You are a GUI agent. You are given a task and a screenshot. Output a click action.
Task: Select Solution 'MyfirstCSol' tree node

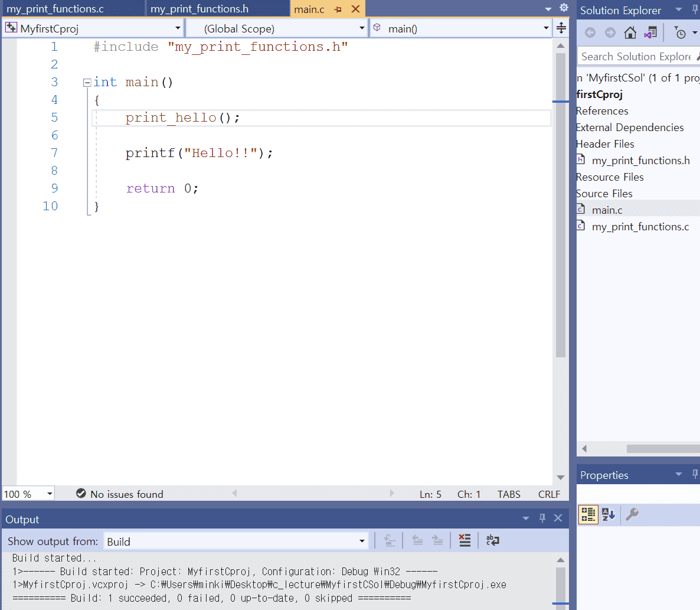[x=639, y=78]
